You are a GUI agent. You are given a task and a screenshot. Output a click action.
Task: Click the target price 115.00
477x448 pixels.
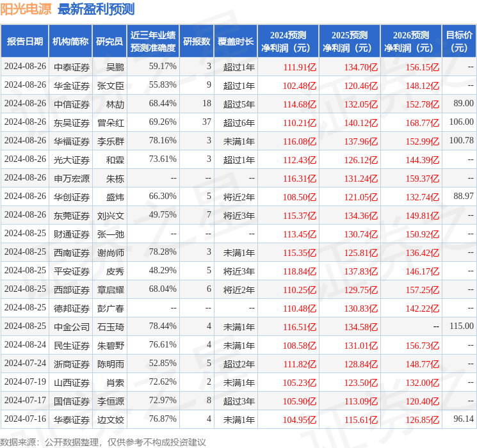pos(461,326)
